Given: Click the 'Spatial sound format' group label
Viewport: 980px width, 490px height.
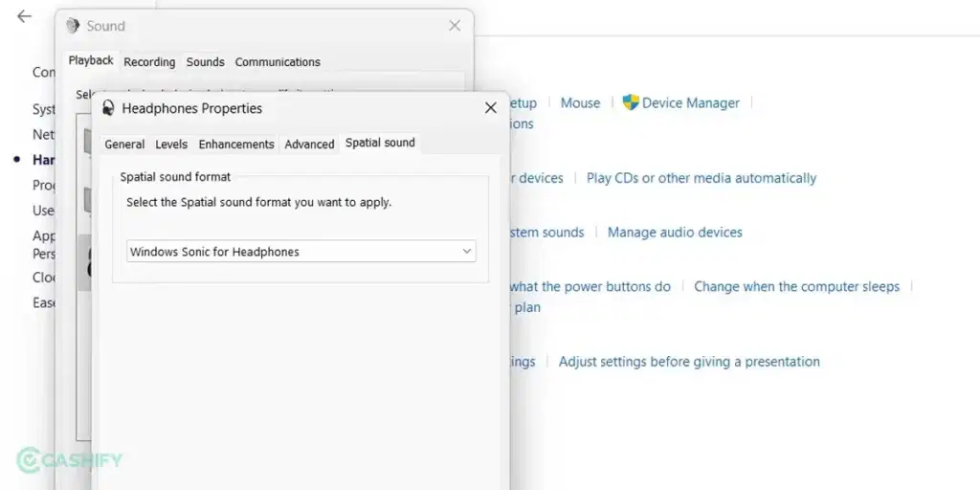Looking at the screenshot, I should pos(176,177).
